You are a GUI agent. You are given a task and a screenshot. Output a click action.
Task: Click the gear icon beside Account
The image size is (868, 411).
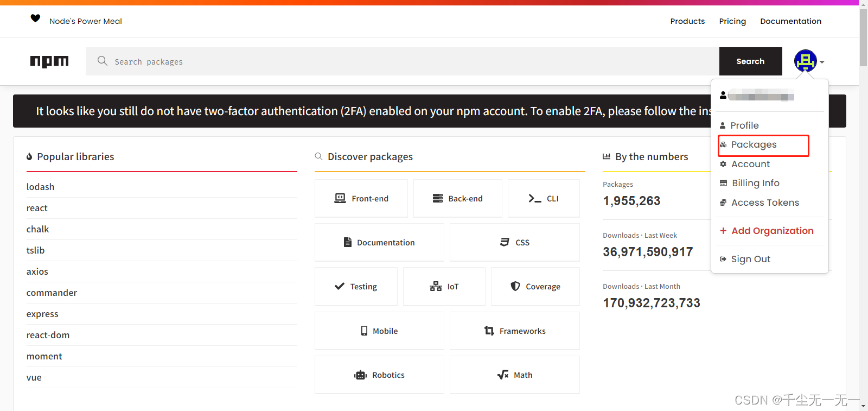coord(723,164)
